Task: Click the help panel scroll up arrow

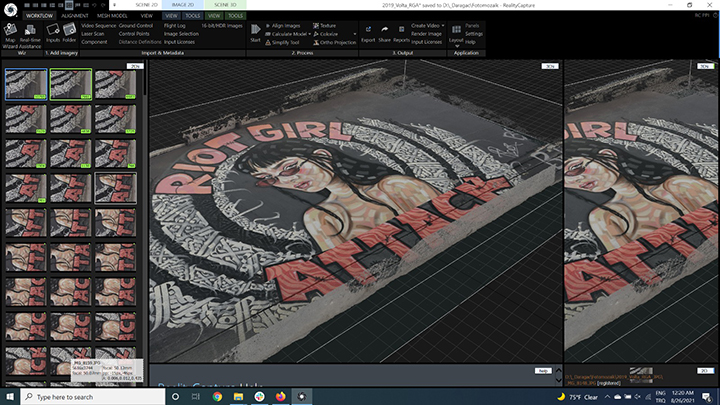Action: [x=558, y=370]
